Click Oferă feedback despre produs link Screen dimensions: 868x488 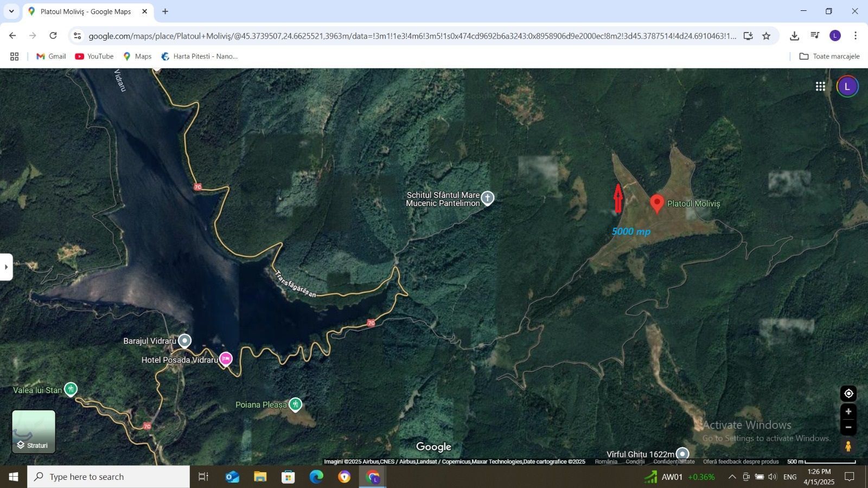click(x=741, y=462)
